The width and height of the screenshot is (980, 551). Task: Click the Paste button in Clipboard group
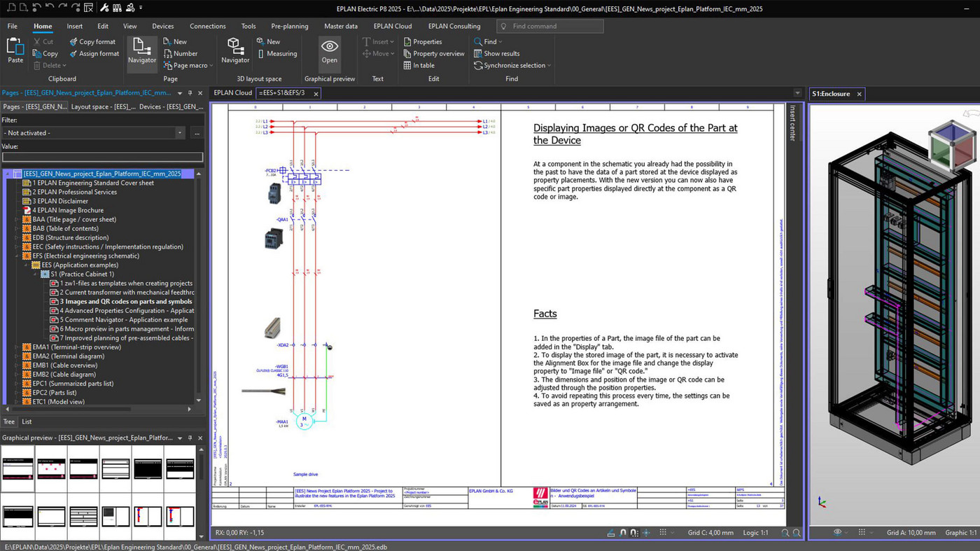(14, 50)
